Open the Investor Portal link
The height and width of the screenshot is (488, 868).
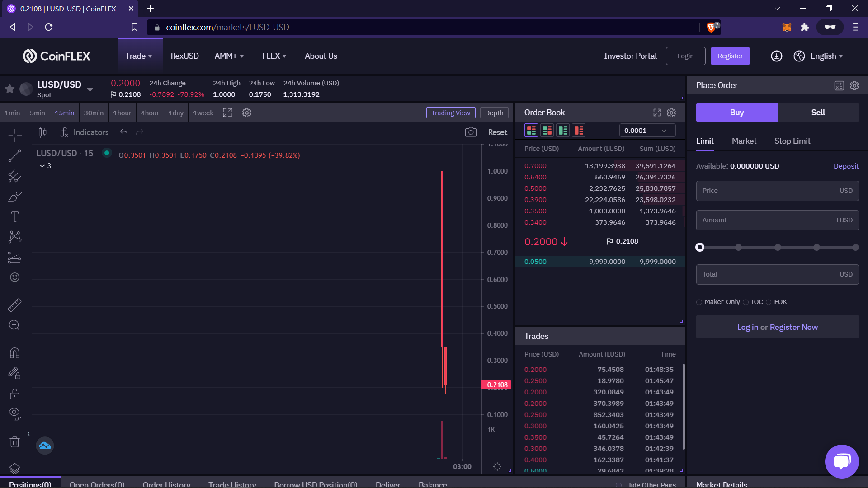[630, 56]
